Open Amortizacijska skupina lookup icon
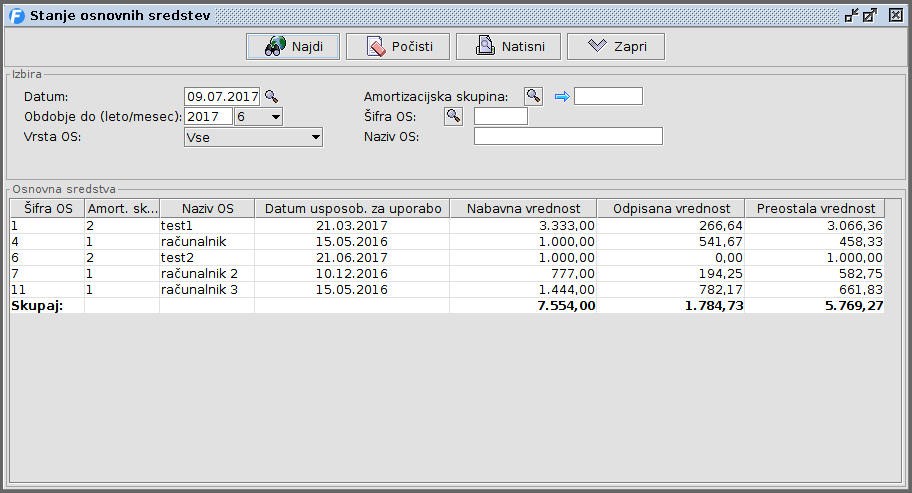The height and width of the screenshot is (493, 912). [534, 96]
